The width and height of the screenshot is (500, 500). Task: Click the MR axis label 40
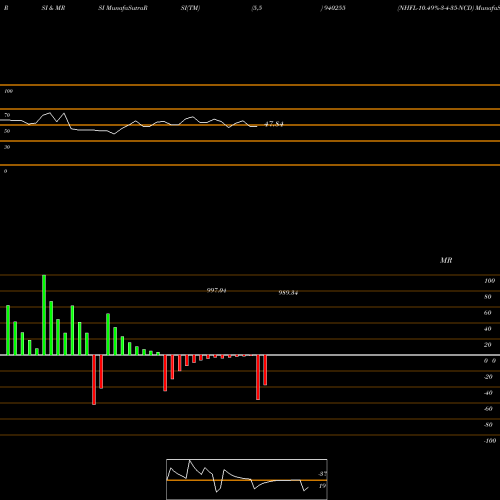(488, 329)
